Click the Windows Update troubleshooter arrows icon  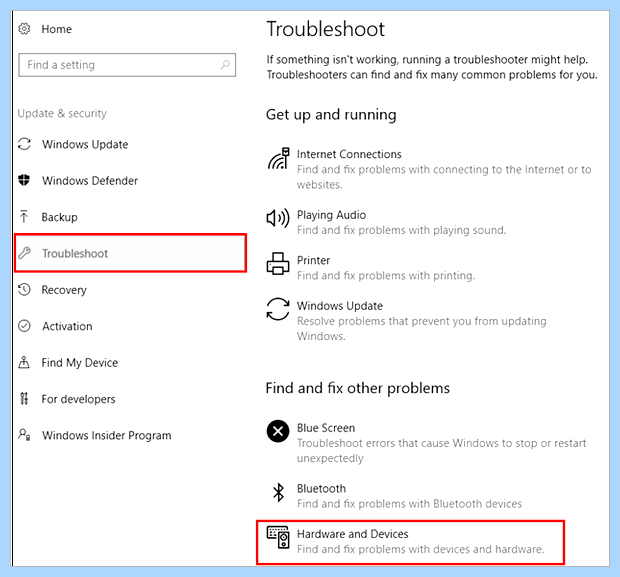click(x=278, y=309)
